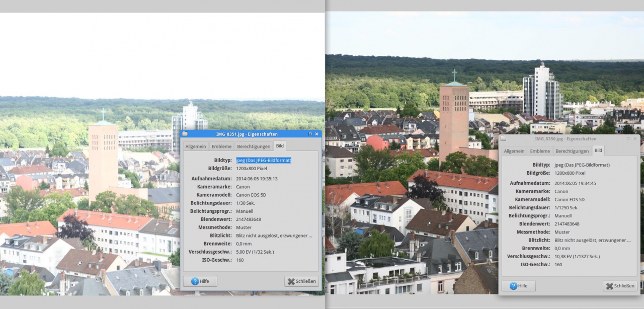644x309 pixels.
Task: Open Allgemein tab in IMG_8351.jpg dialog
Action: pos(196,146)
